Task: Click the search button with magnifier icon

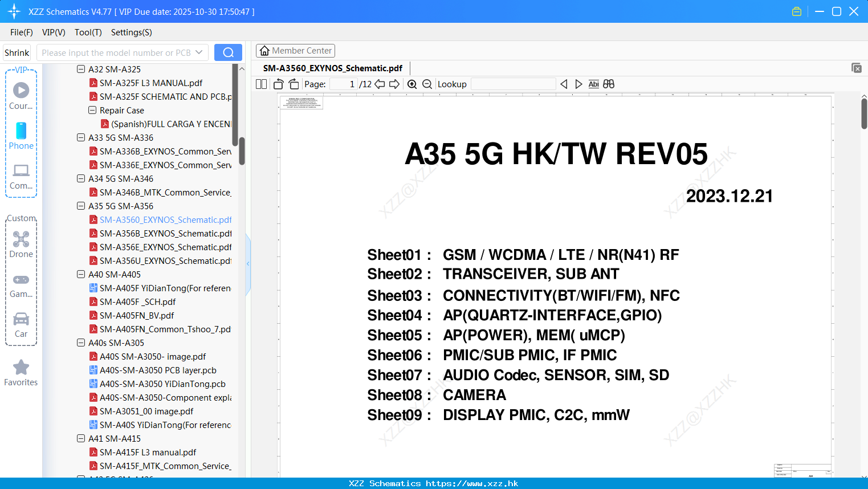Action: 228,52
